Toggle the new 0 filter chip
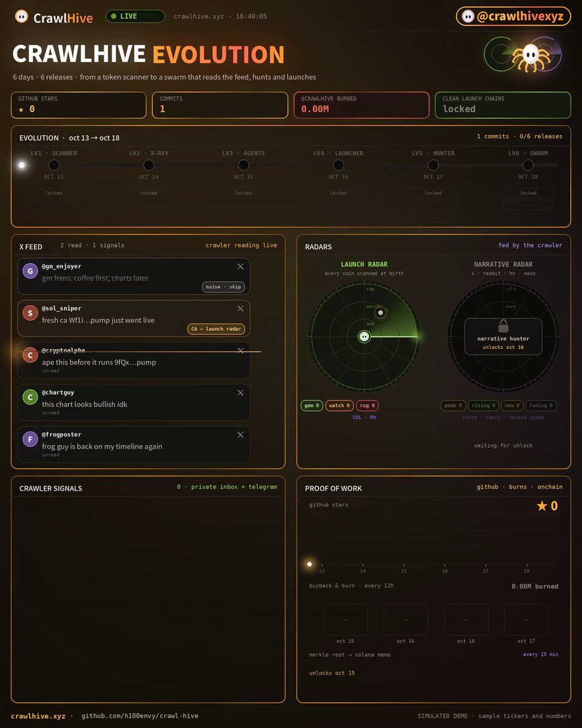This screenshot has height=728, width=582. (x=512, y=405)
